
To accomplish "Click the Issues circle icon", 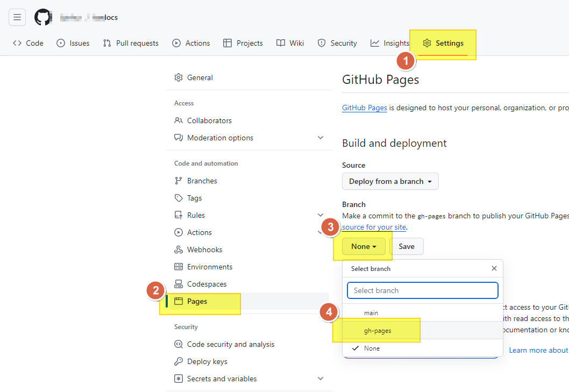I will (x=61, y=43).
